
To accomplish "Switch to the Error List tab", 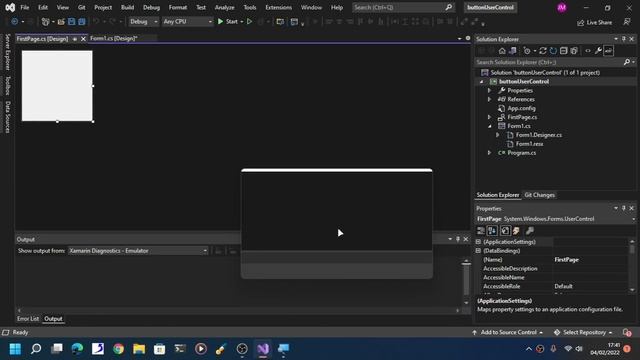I will tap(28, 319).
